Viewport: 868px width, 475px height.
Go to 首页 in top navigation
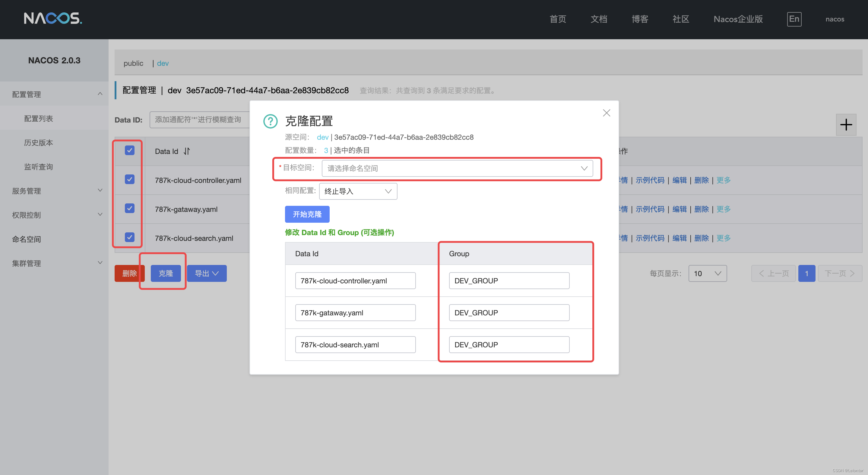pyautogui.click(x=558, y=19)
